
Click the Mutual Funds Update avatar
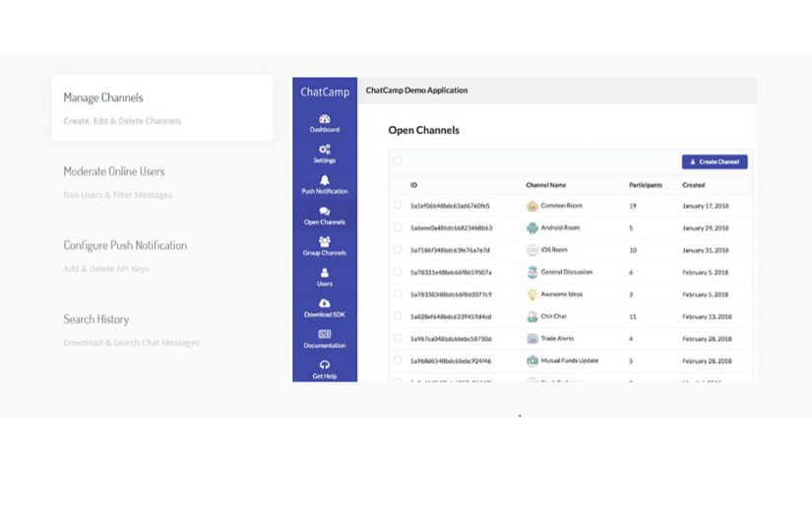click(531, 361)
